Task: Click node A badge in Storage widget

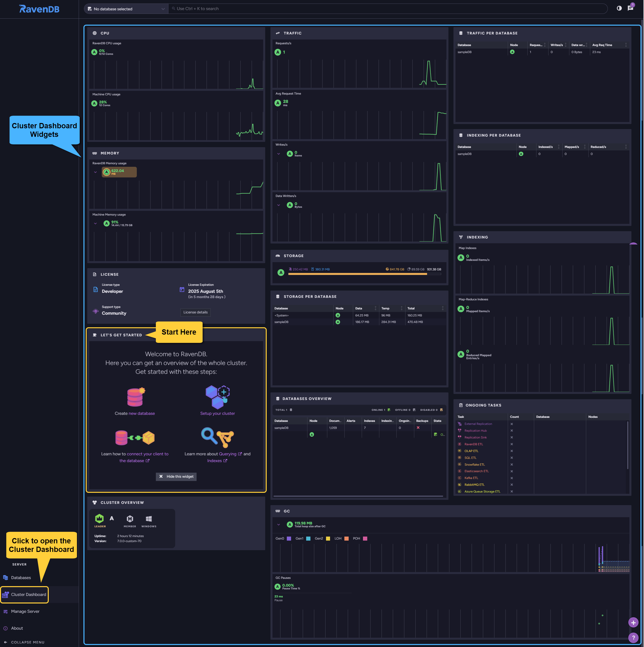Action: point(281,273)
